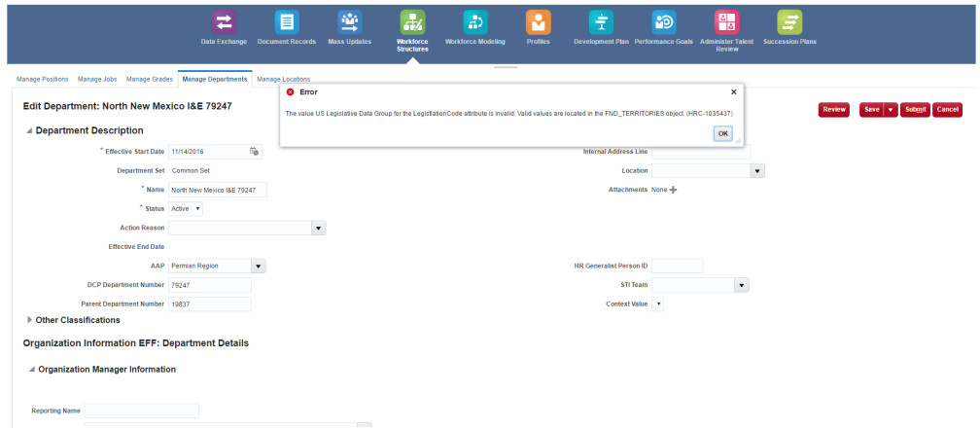Click the Reporting Name input field
The image size is (980, 429).
[142, 411]
